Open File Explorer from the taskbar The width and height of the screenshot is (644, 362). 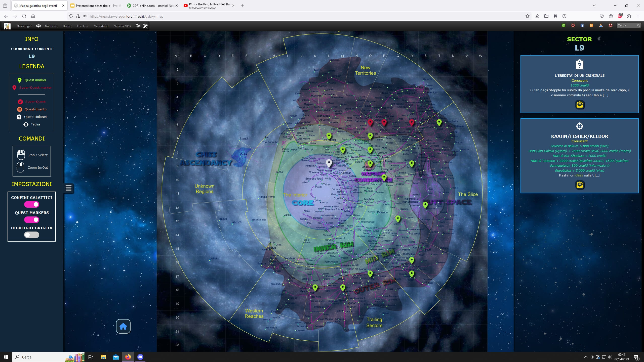point(103,357)
